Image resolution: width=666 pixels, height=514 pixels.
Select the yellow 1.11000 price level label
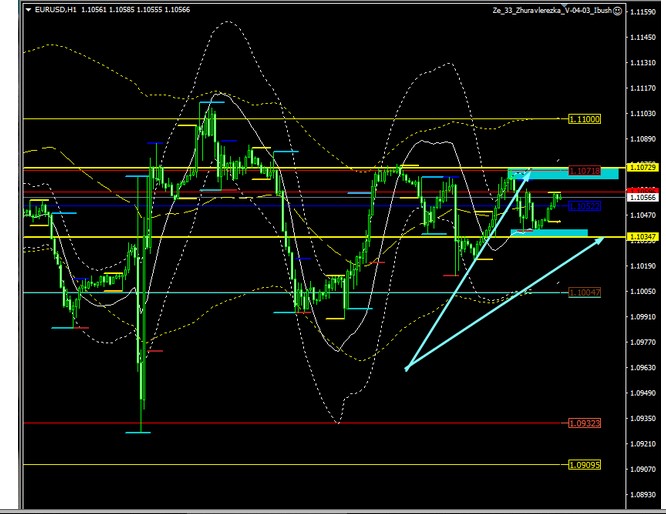(x=584, y=119)
